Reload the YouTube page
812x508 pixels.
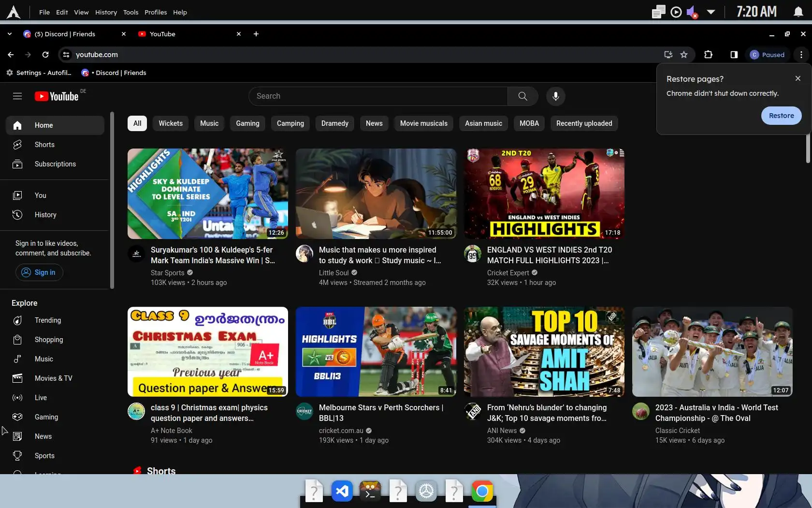click(x=45, y=55)
